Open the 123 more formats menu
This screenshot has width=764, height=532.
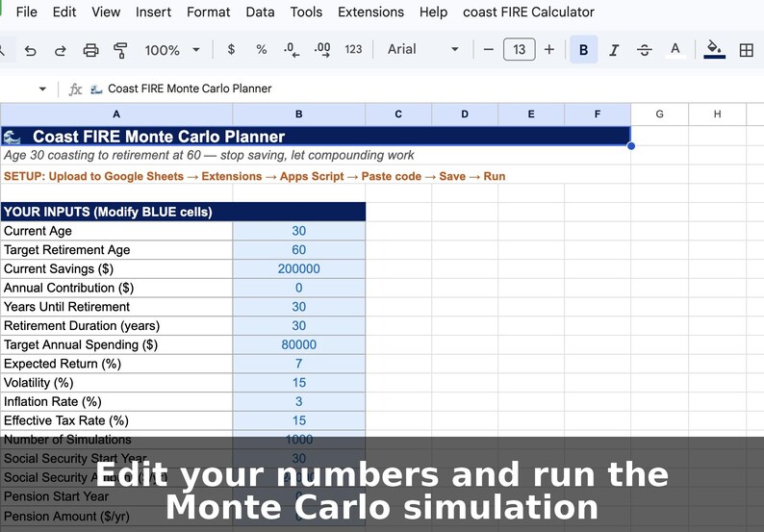353,49
